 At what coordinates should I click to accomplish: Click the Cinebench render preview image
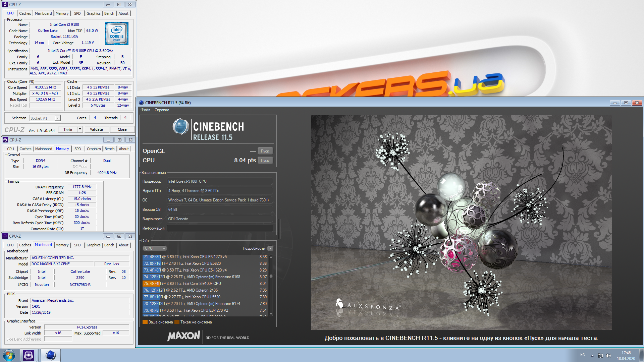[461, 223]
